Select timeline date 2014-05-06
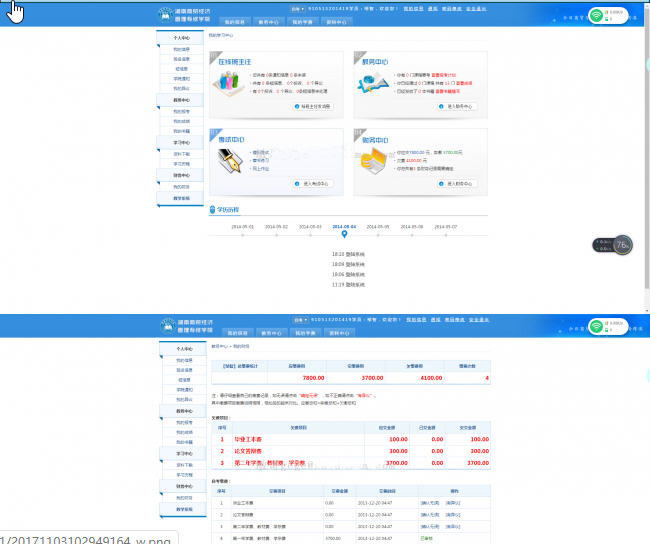Viewport: 650px width, 544px height. [x=412, y=227]
